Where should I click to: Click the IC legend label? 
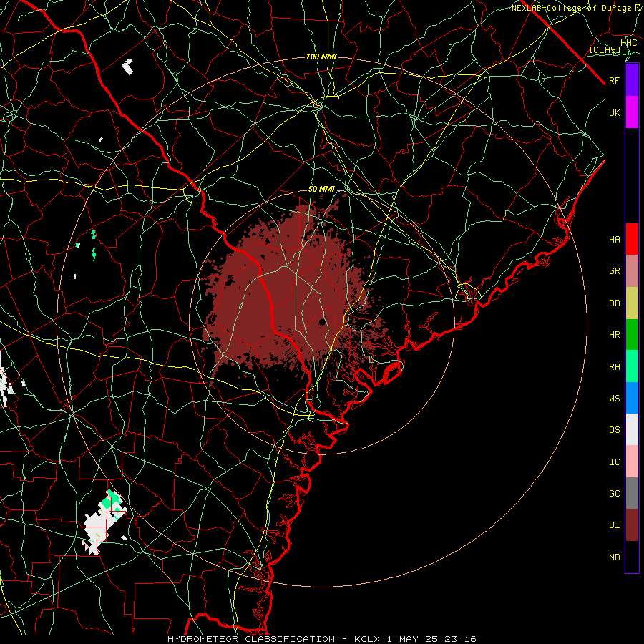tap(614, 462)
